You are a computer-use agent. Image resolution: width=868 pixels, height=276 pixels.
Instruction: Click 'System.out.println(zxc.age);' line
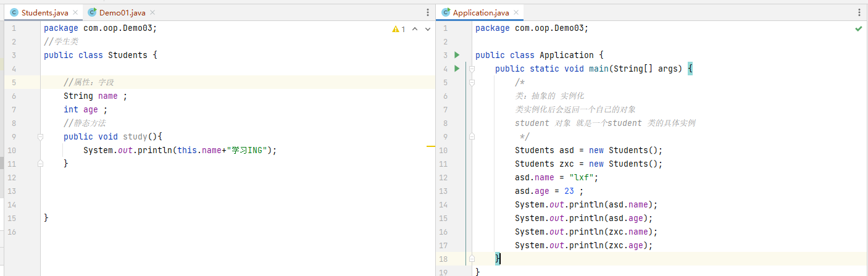584,245
